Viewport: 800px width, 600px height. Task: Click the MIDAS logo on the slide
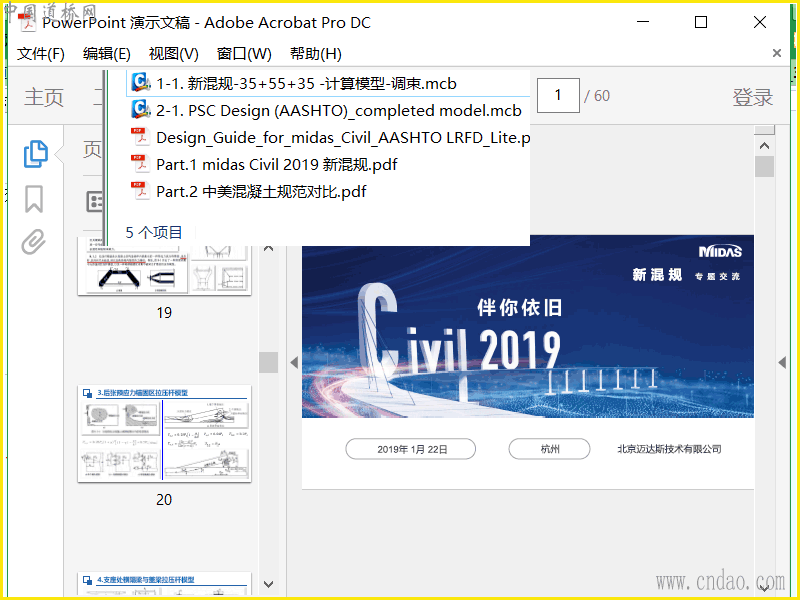[720, 251]
